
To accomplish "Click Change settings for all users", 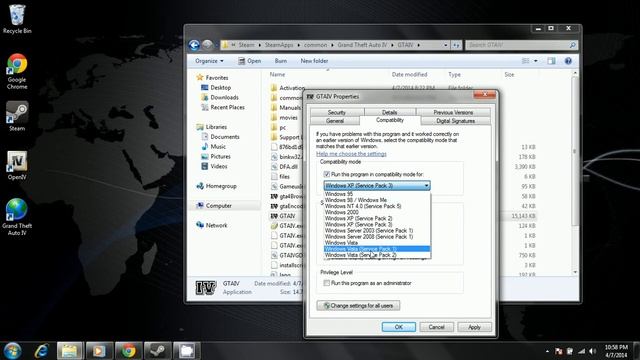I will (x=358, y=305).
